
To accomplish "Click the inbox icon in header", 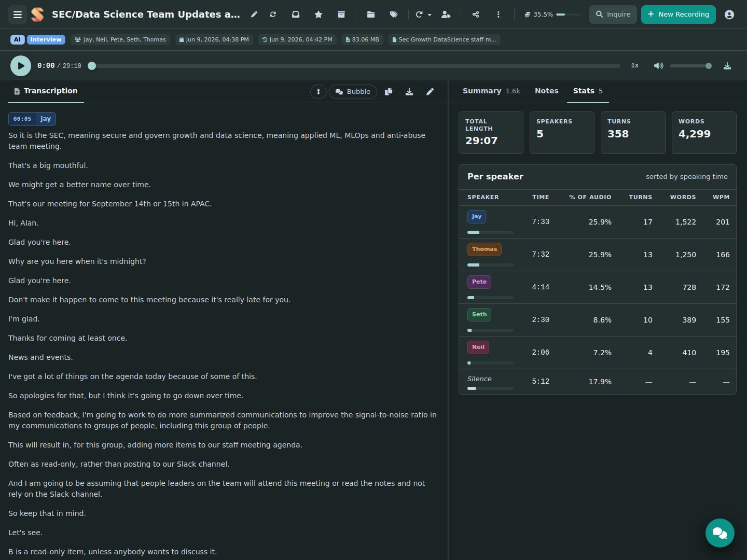I will click(296, 15).
